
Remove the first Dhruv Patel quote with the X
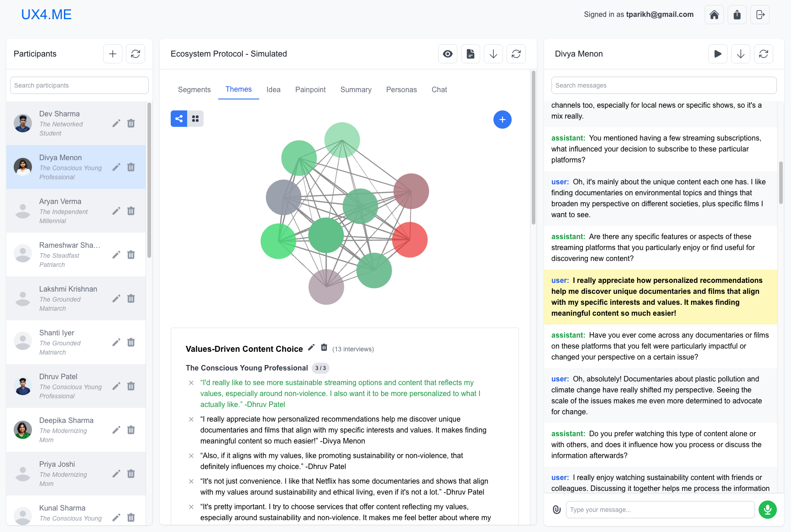pos(191,383)
